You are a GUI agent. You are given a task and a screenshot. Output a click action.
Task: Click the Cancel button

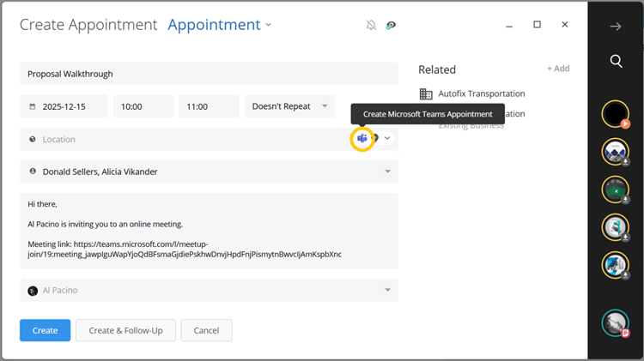click(x=206, y=330)
